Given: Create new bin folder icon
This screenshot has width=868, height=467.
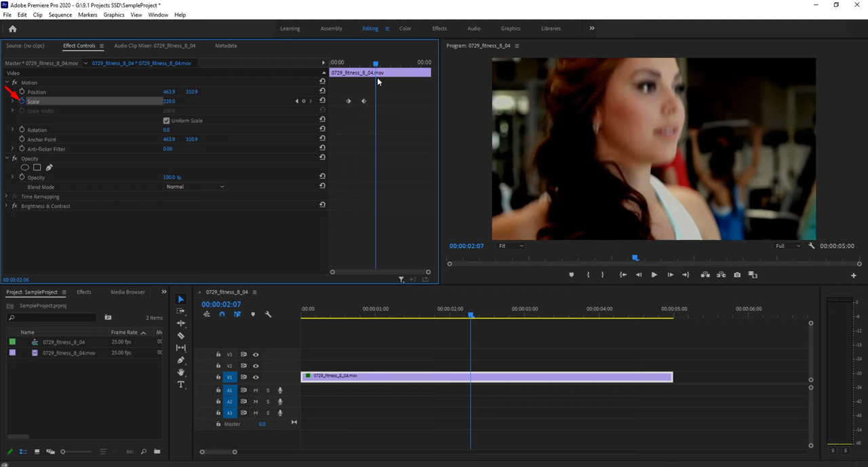Looking at the screenshot, I should pyautogui.click(x=157, y=451).
